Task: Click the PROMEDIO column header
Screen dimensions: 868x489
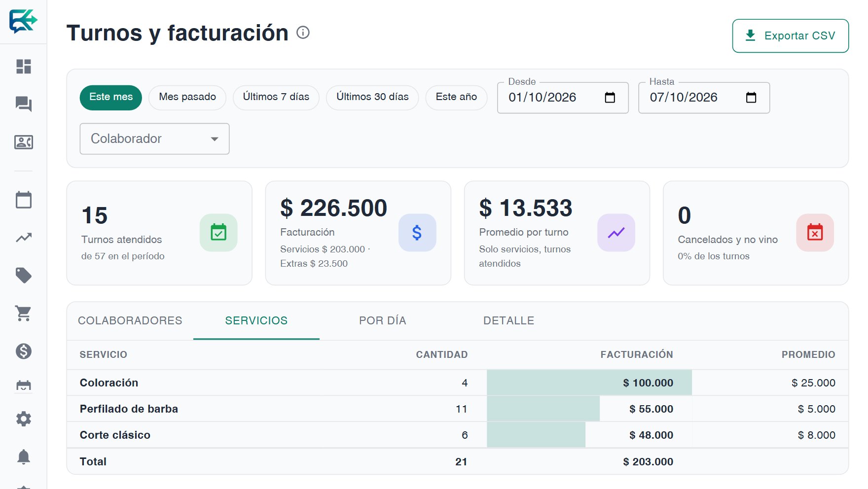Action: (808, 354)
